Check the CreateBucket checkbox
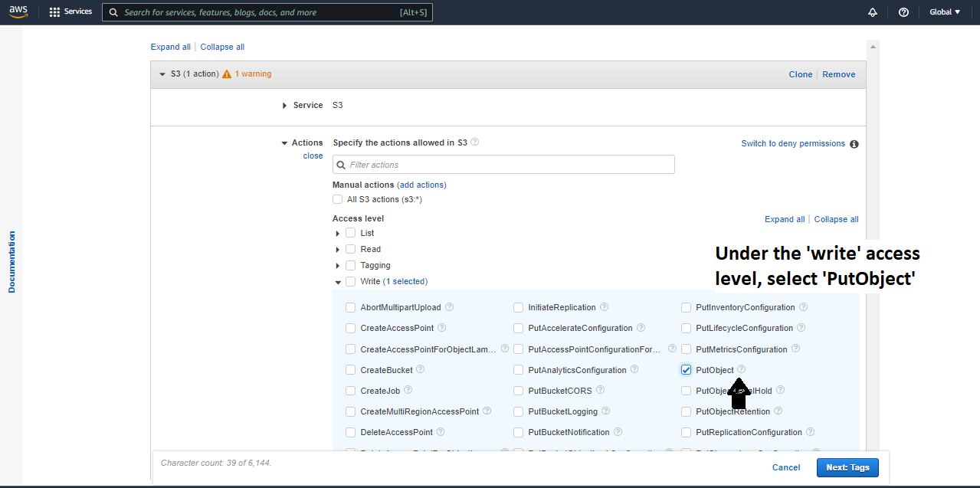Viewport: 980px width, 488px height. 351,370
